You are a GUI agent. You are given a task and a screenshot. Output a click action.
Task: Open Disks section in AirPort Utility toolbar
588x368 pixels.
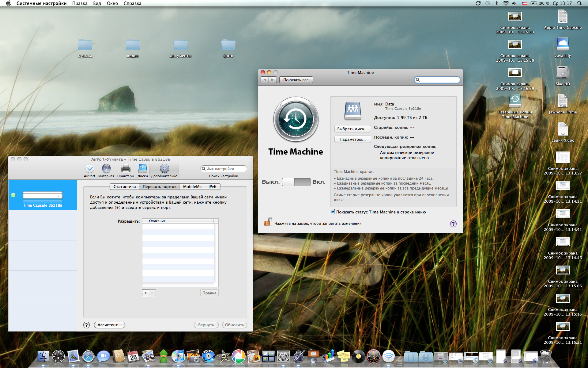142,171
